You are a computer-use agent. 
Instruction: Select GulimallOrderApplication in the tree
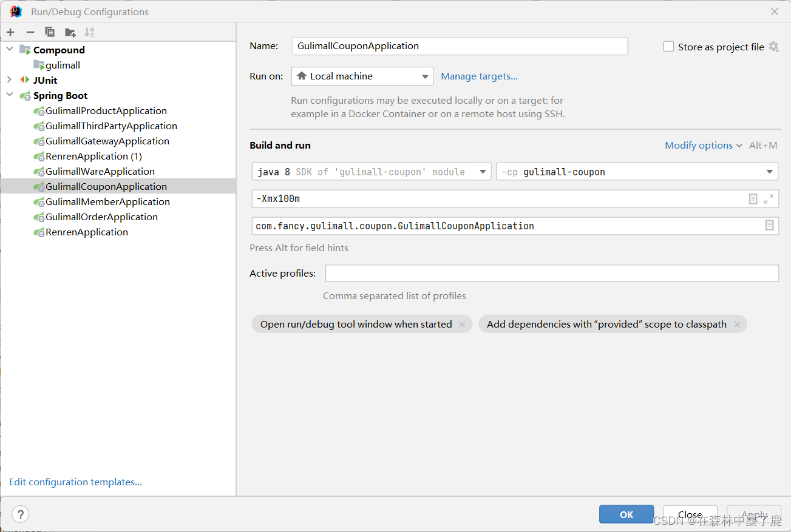tap(101, 217)
